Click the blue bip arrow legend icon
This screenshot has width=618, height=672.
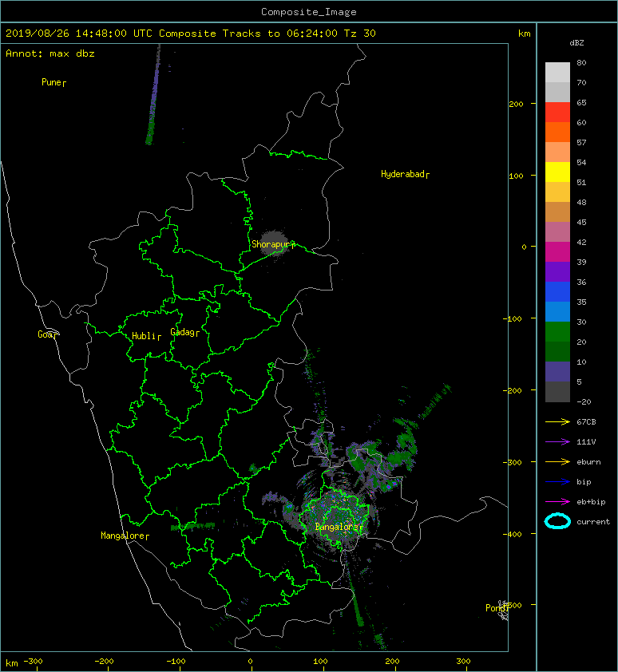pos(557,482)
